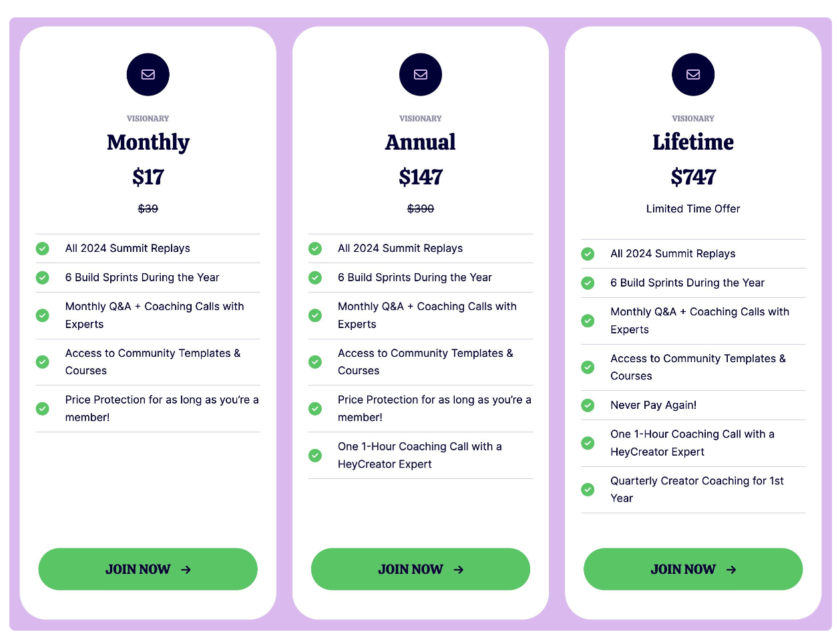
Task: Click the $747 Lifetime price
Action: click(693, 177)
